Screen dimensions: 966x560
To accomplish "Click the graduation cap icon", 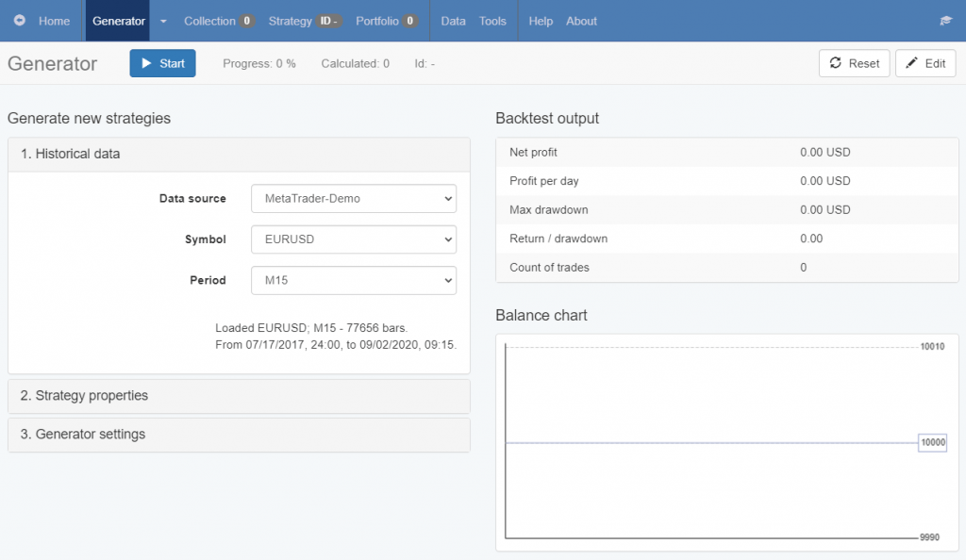I will tap(945, 21).
